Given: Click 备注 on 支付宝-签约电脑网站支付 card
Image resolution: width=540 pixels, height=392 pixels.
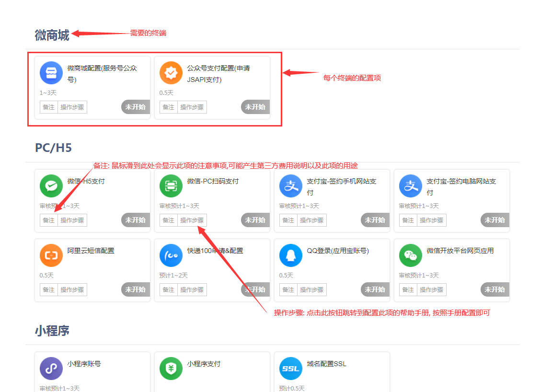Looking at the screenshot, I should click(408, 220).
